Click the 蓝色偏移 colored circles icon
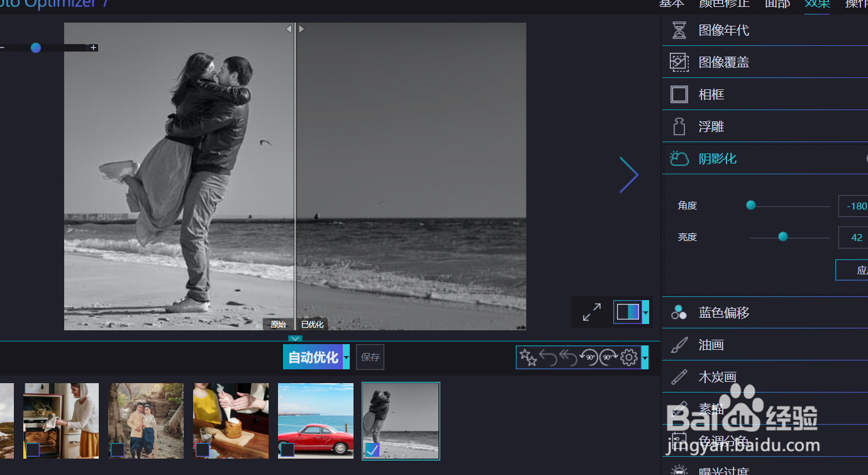868x475 pixels. [x=679, y=313]
